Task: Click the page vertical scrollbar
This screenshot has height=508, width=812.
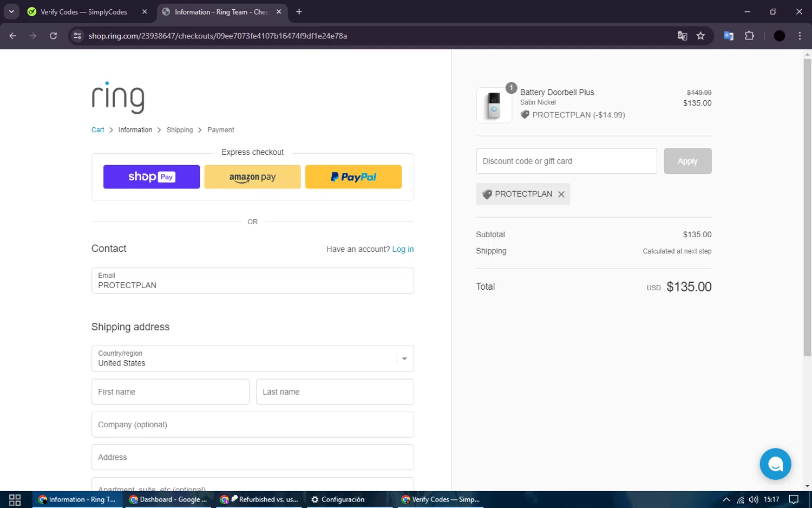Action: (x=807, y=207)
